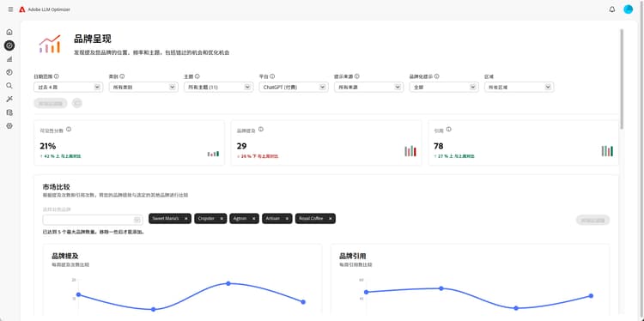Viewport: 644px width, 321px height.
Task: Click the last data point in 品牌引用 chart
Action: (591, 295)
